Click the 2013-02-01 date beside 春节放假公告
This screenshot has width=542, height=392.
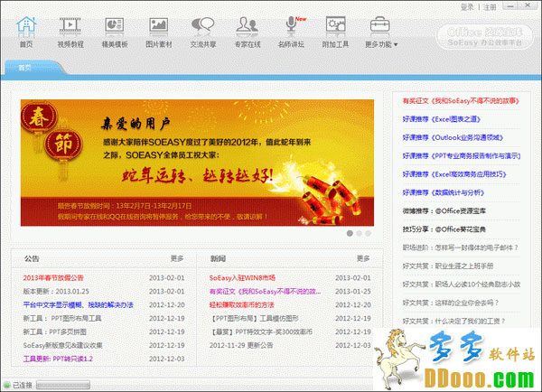click(x=166, y=277)
